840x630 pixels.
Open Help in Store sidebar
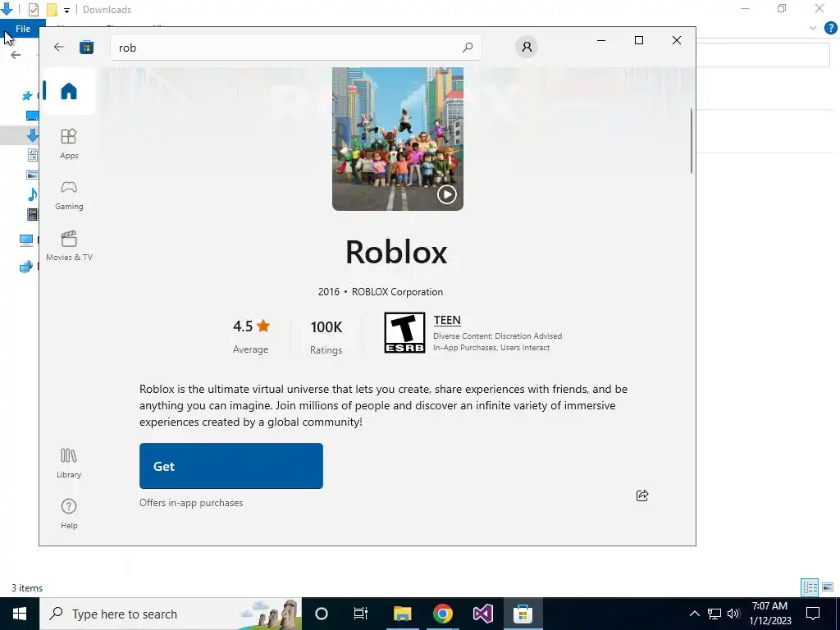69,514
